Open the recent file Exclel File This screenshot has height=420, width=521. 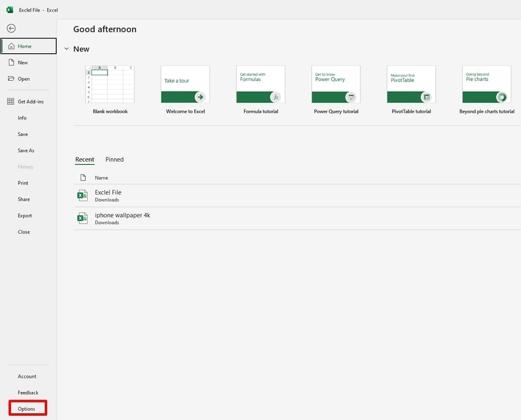[x=297, y=195]
